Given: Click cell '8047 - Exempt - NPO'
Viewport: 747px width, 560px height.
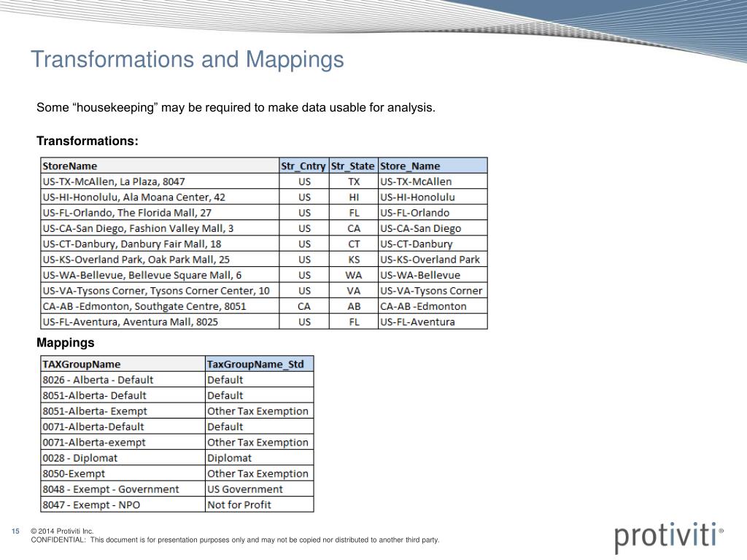Looking at the screenshot, I should point(123,505).
